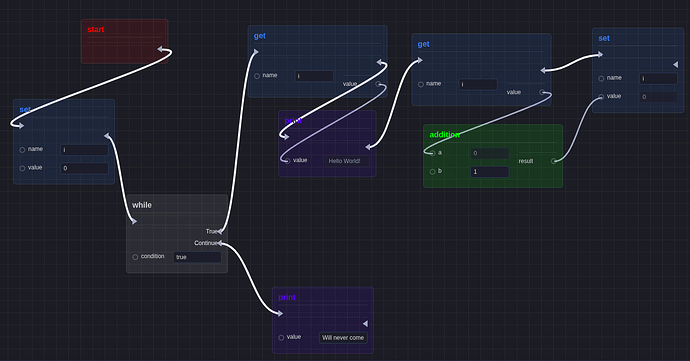Select the title of the Hello World print node
The image size is (690, 361).
click(293, 121)
